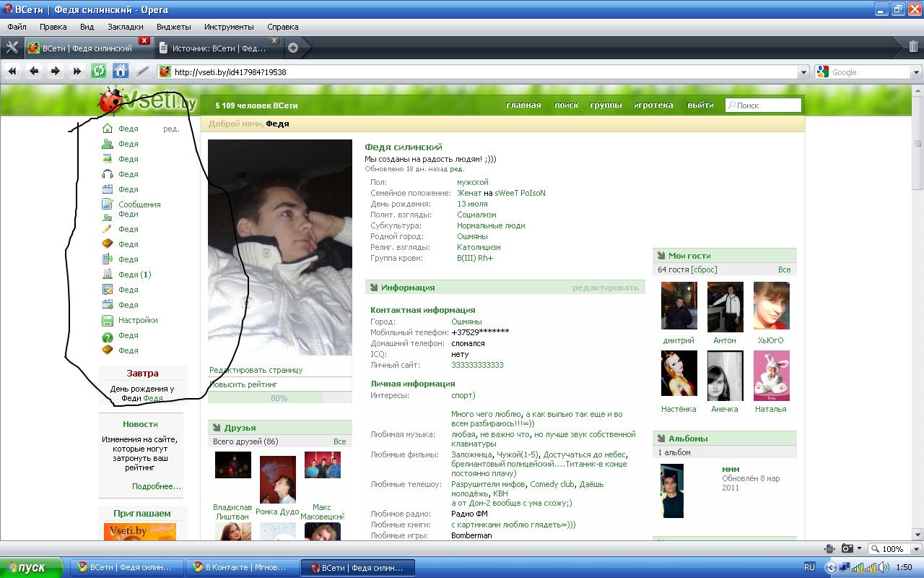Click Редактировать страницу link
This screenshot has height=578, width=924.
pyautogui.click(x=256, y=370)
